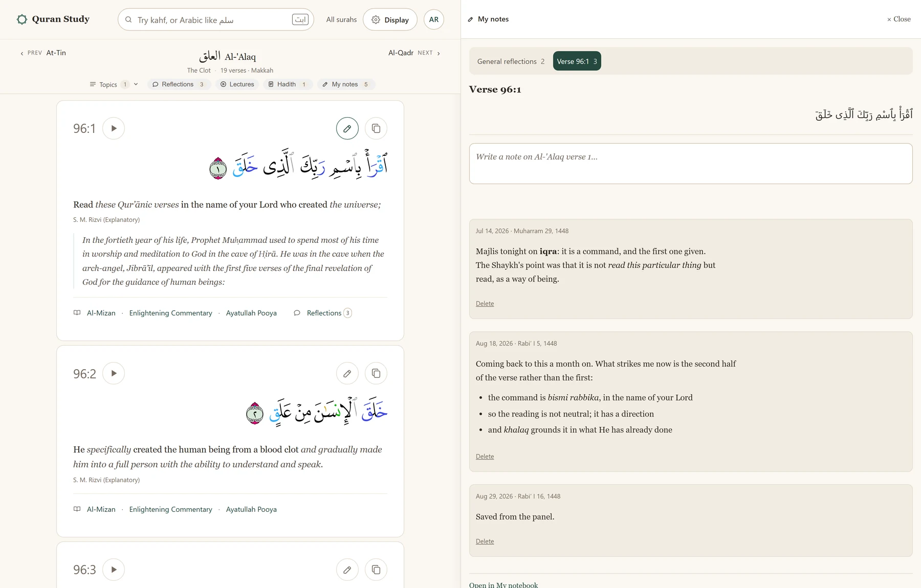Copy verse 96:1 with copy icon
Screen dimensions: 921x588
(376, 128)
